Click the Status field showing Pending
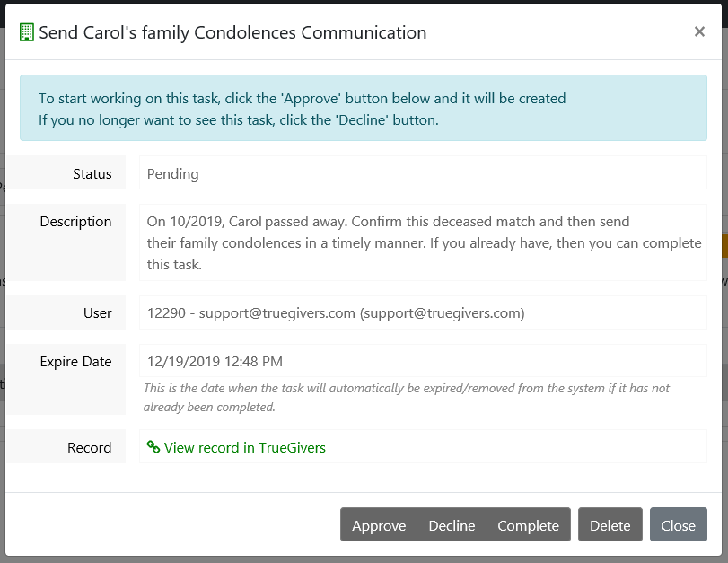The height and width of the screenshot is (563, 728). click(x=423, y=173)
